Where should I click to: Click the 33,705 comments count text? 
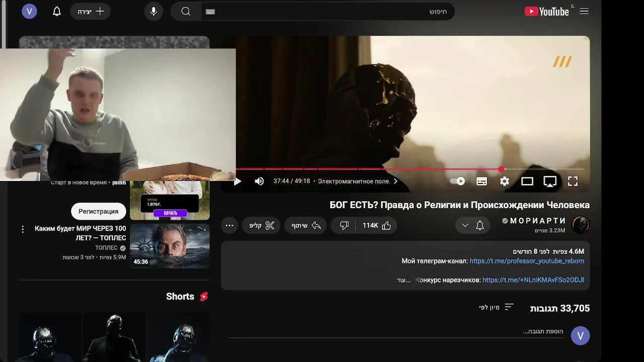[x=560, y=308]
